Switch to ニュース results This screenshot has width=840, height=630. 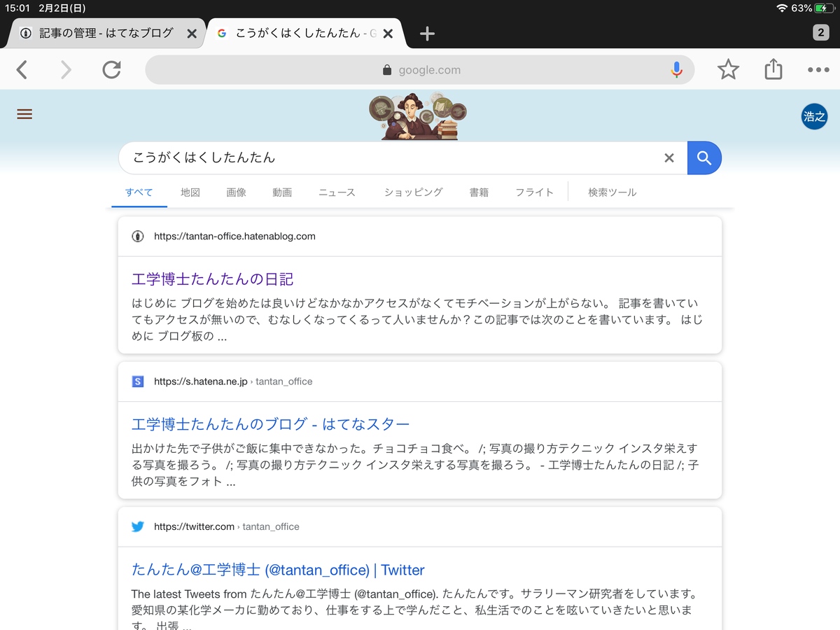point(337,192)
